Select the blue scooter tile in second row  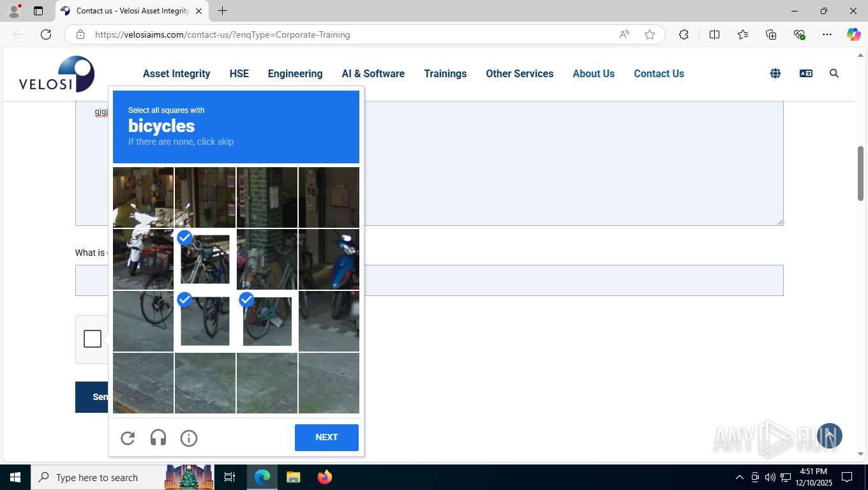pos(329,259)
